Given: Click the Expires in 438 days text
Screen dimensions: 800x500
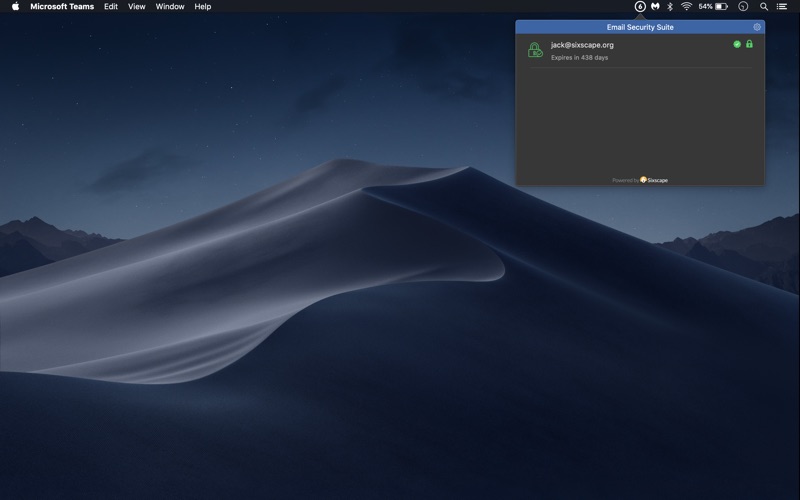Looking at the screenshot, I should (579, 58).
